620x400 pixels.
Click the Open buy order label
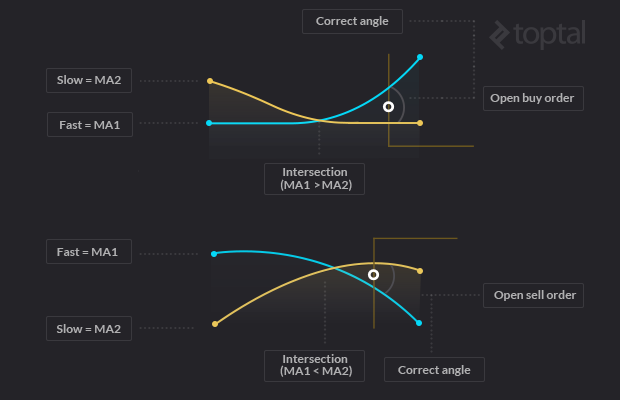533,98
